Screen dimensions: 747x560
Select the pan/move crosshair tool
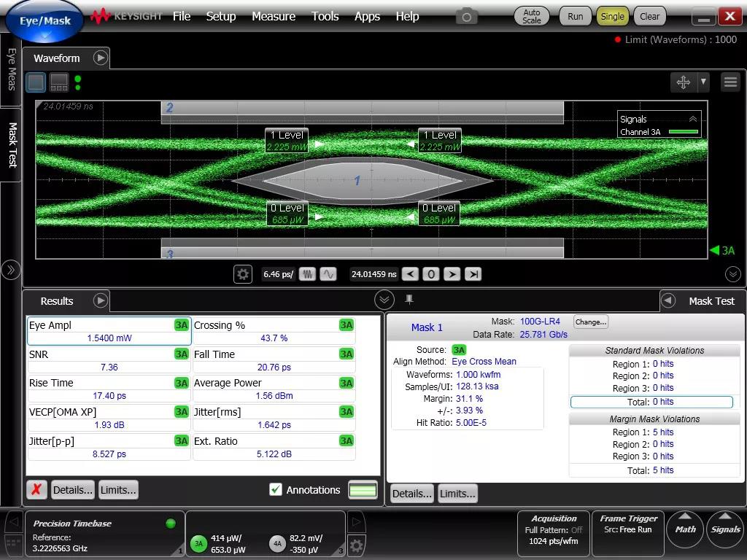(x=683, y=82)
